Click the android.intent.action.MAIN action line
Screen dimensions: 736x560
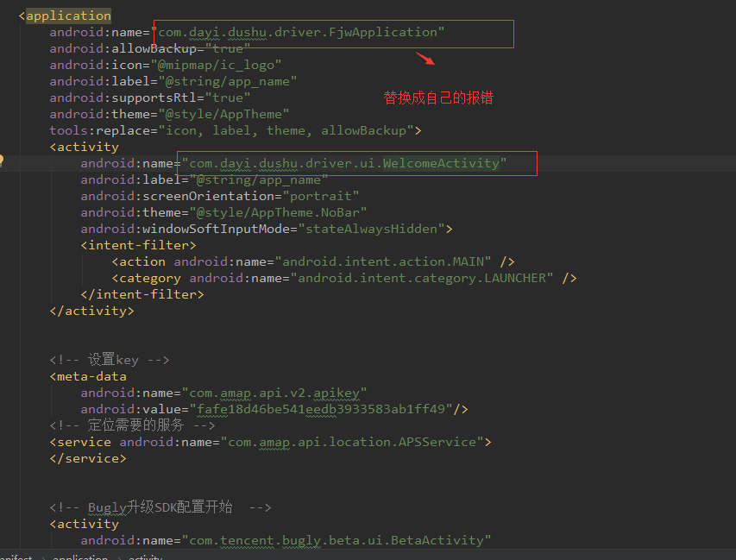tap(313, 262)
